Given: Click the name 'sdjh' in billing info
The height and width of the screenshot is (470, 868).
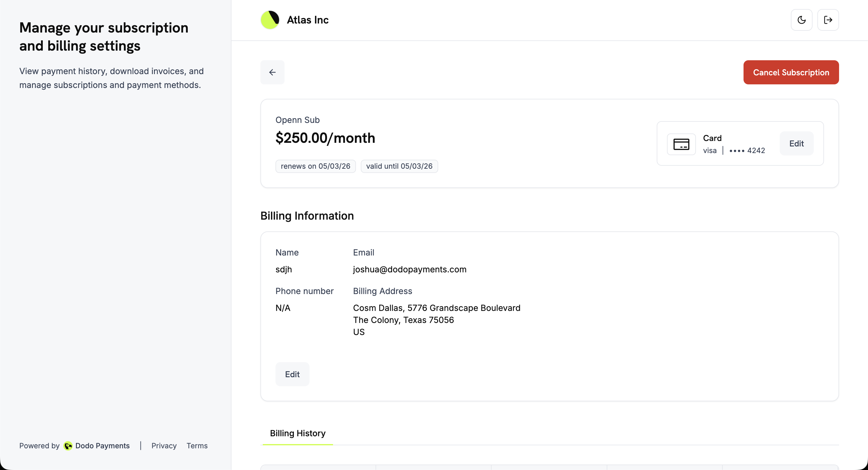Looking at the screenshot, I should click(283, 269).
